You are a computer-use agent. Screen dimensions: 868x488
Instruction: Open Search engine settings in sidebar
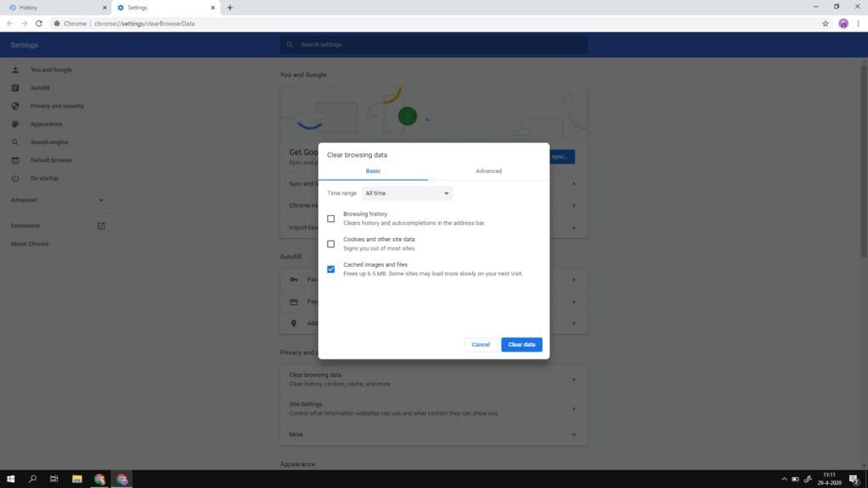[x=49, y=142]
